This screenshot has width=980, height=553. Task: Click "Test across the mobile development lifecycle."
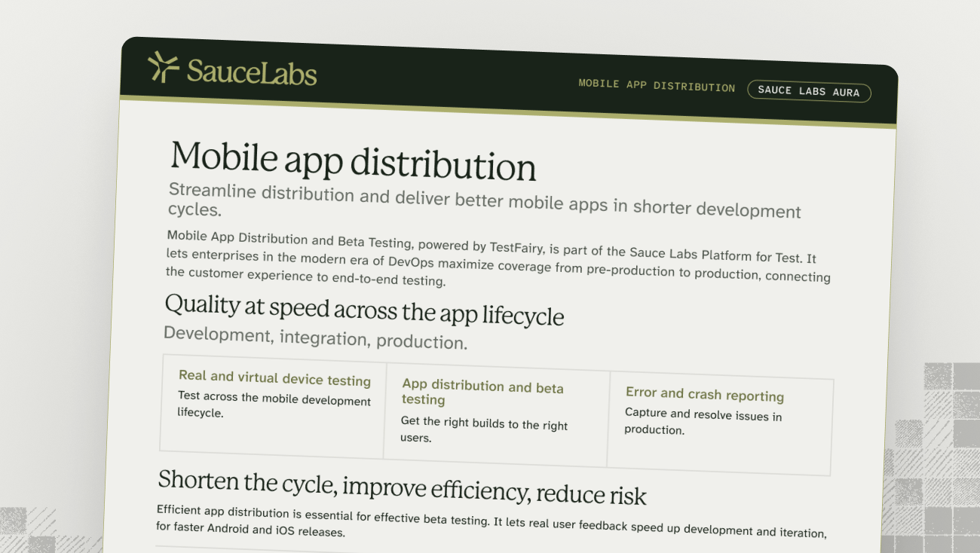[274, 404]
